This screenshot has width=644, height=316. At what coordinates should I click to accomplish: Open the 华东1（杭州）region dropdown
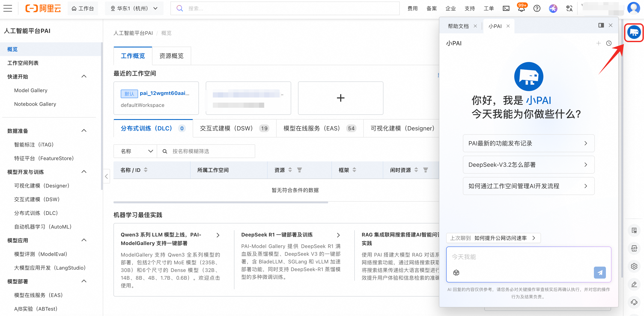pos(134,9)
